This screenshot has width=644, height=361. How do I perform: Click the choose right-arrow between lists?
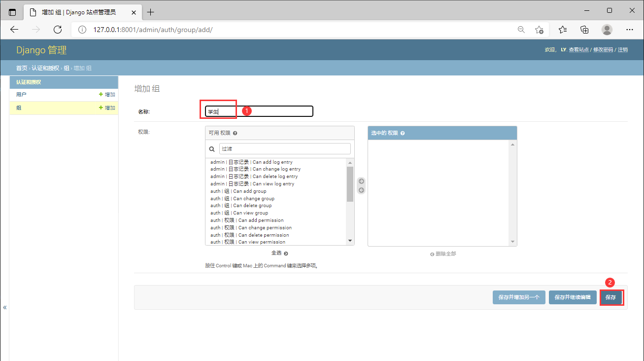tap(361, 181)
